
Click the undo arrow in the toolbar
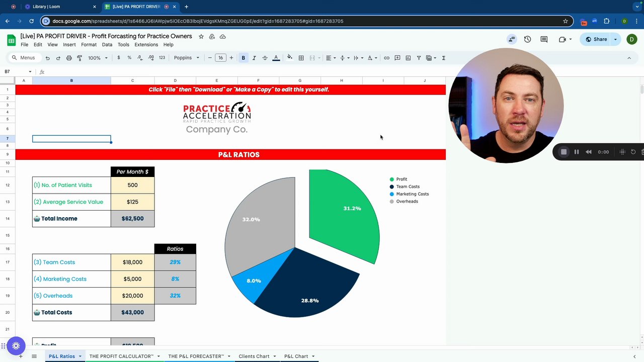(x=48, y=58)
